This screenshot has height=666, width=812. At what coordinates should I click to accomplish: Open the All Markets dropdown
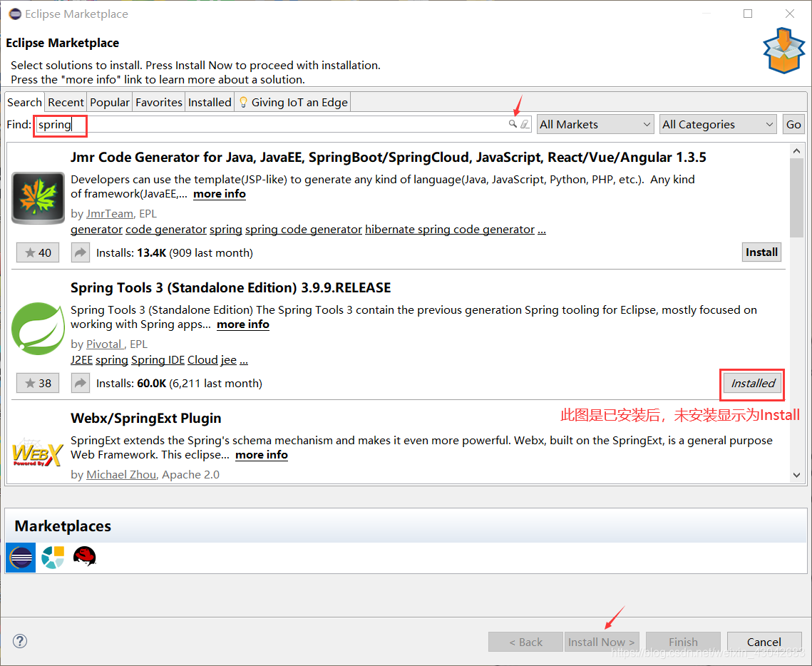(595, 123)
